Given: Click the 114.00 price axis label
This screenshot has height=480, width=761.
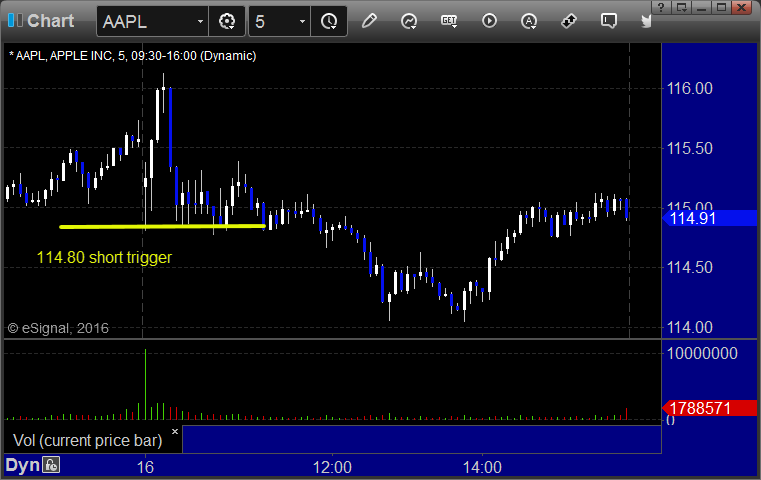Looking at the screenshot, I should click(690, 327).
